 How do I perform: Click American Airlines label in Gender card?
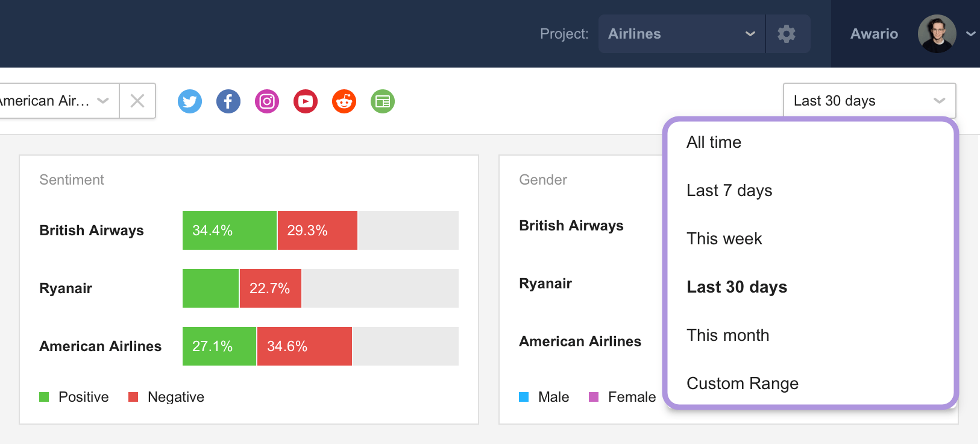click(580, 341)
